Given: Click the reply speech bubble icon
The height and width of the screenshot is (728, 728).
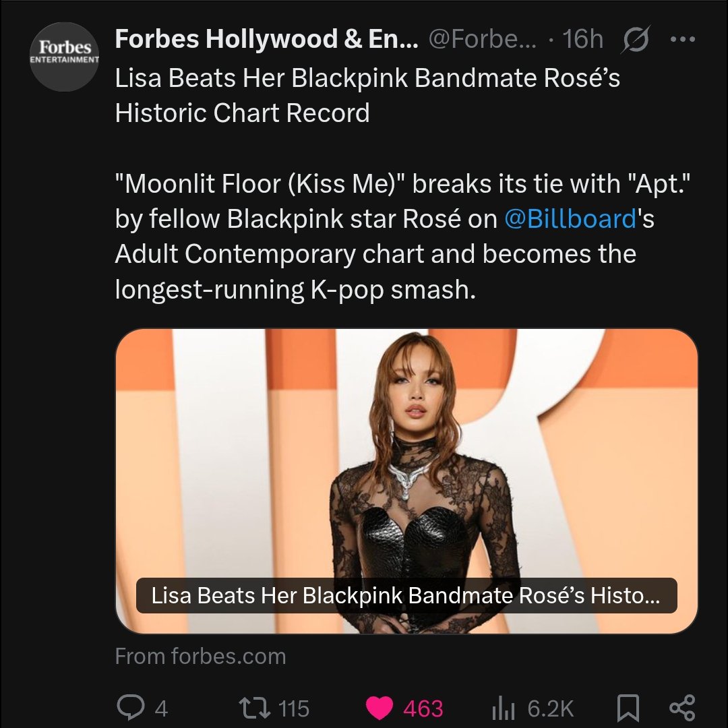Looking at the screenshot, I should coord(129,707).
